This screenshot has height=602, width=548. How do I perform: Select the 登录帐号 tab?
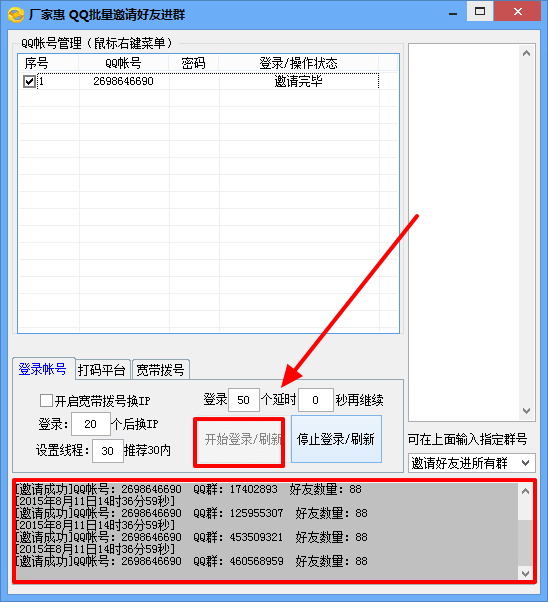(43, 369)
